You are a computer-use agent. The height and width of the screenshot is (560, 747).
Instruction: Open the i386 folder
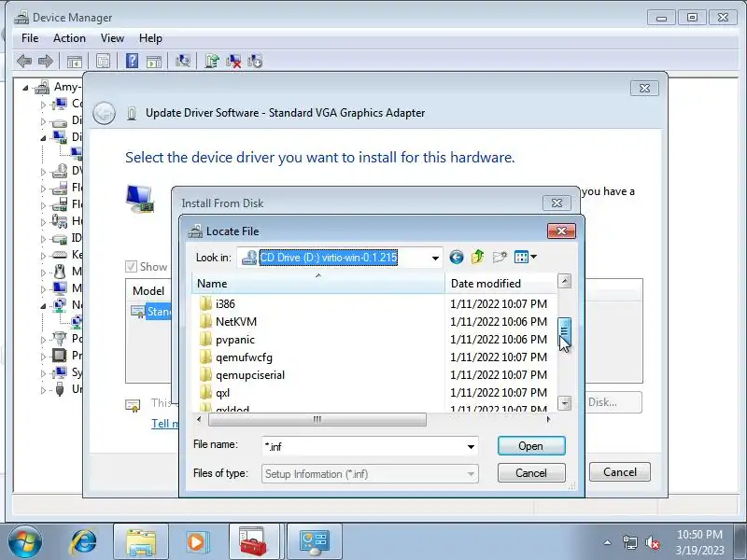[x=225, y=304]
